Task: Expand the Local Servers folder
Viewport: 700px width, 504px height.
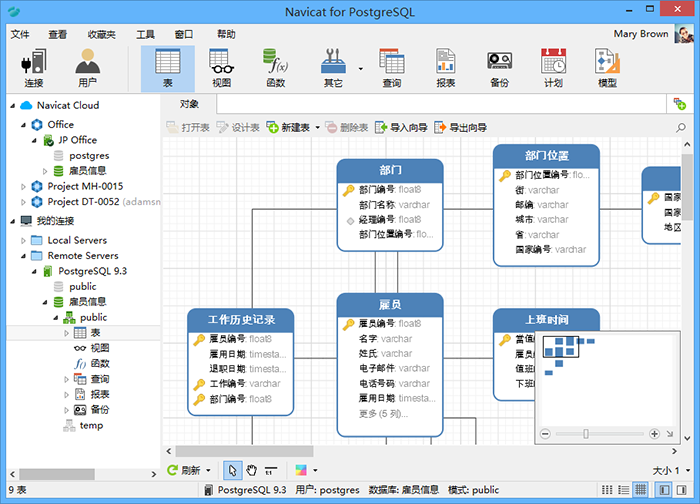Action: 23,241
